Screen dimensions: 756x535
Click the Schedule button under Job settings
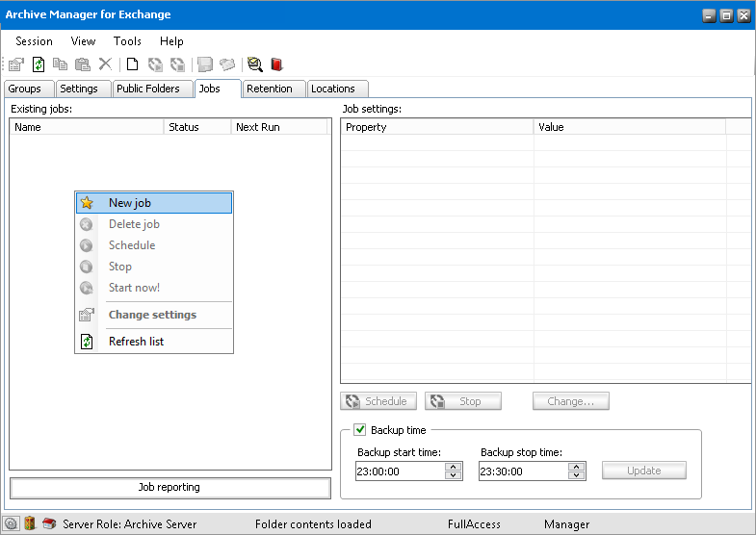378,401
